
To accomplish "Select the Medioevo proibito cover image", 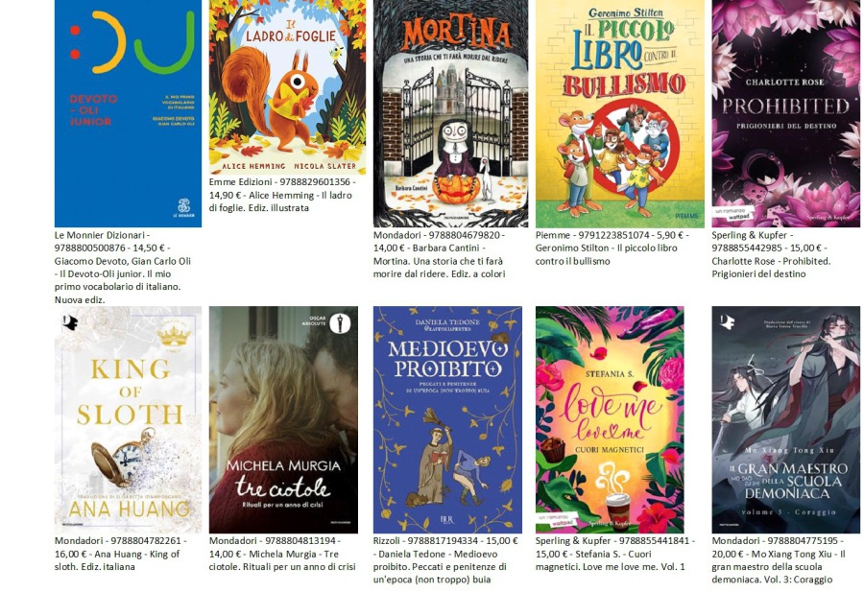I will pos(447,419).
